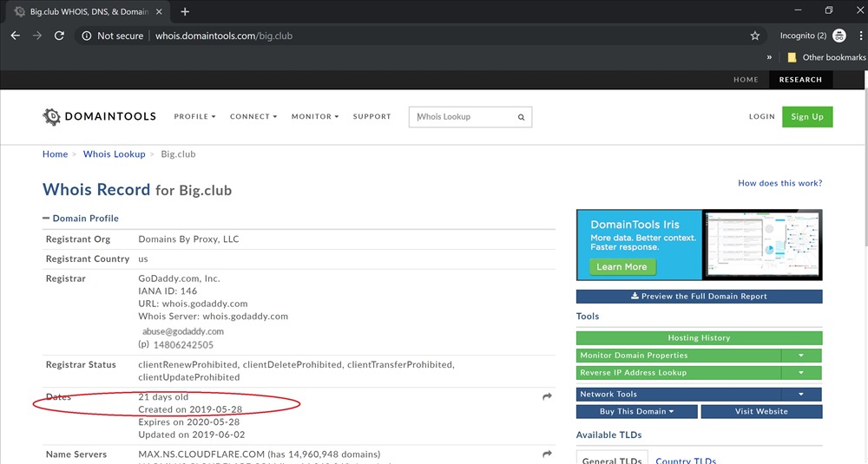Click into the Whois Lookup search field
The width and height of the screenshot is (868, 464).
pos(463,117)
